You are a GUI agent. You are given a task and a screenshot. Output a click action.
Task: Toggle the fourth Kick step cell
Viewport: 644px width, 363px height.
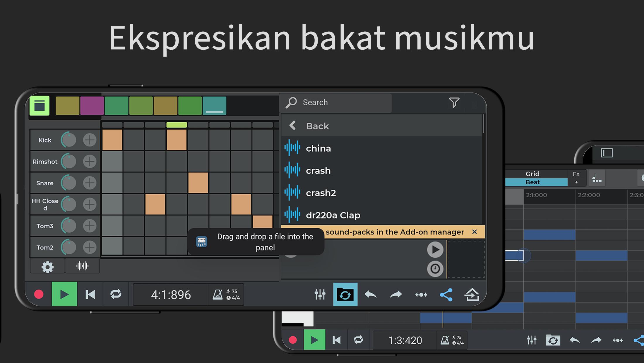(x=177, y=140)
